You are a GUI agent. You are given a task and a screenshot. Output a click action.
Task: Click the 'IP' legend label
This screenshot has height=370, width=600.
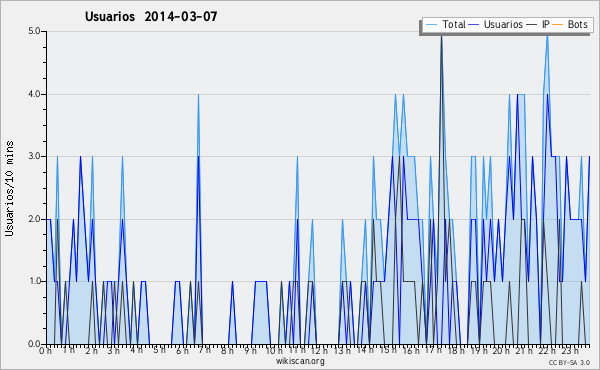546,24
